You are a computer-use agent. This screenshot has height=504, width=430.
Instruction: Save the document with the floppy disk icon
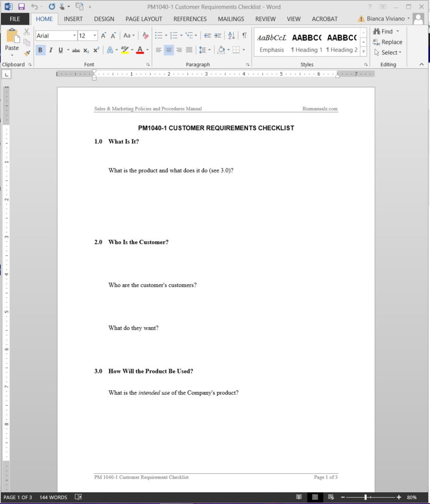(x=21, y=7)
